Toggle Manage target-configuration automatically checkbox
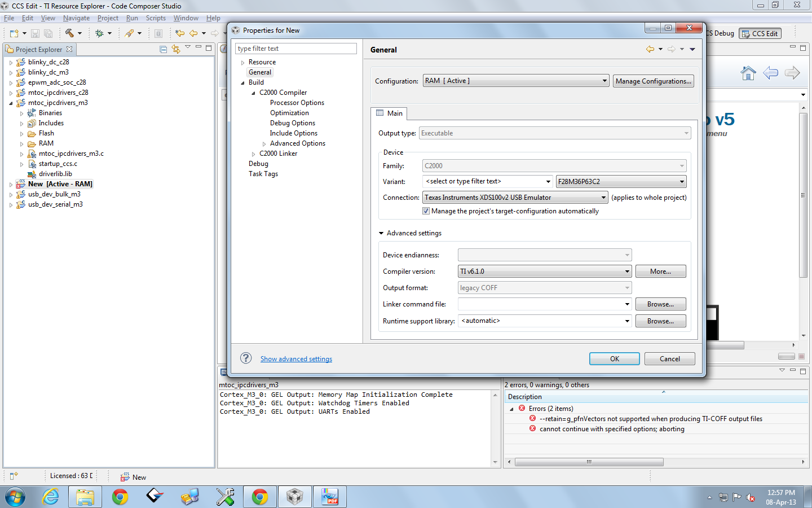Image resolution: width=812 pixels, height=508 pixels. [x=426, y=211]
